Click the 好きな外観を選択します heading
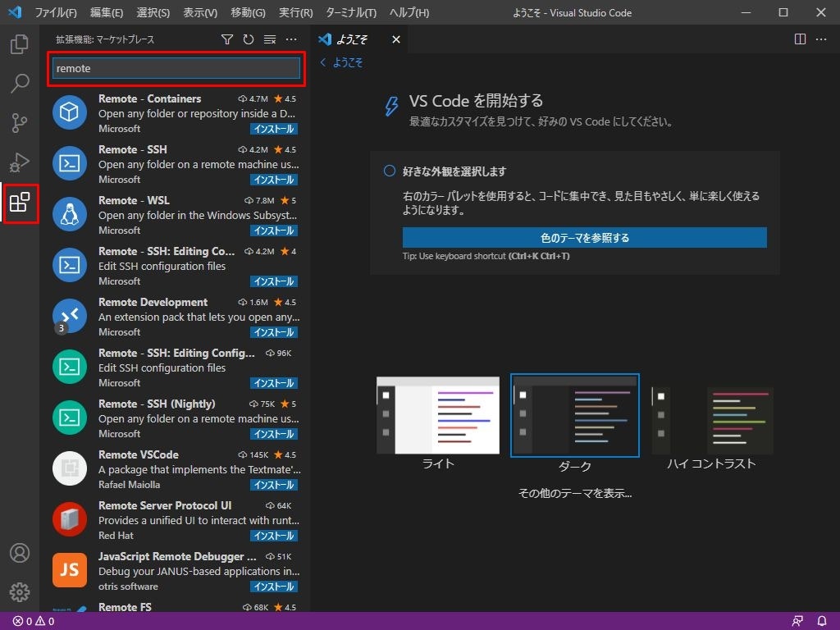This screenshot has height=630, width=840. point(454,171)
